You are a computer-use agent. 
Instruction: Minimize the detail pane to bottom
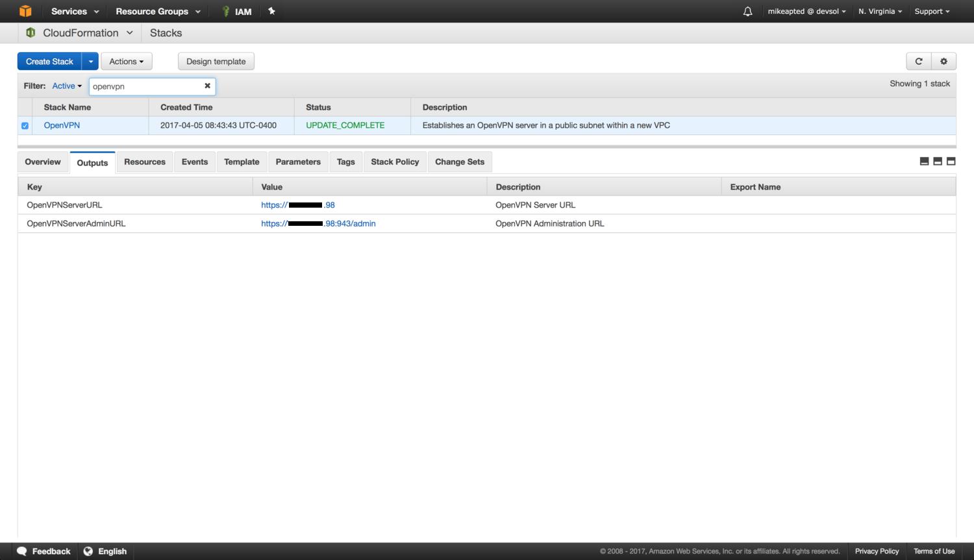click(x=924, y=162)
